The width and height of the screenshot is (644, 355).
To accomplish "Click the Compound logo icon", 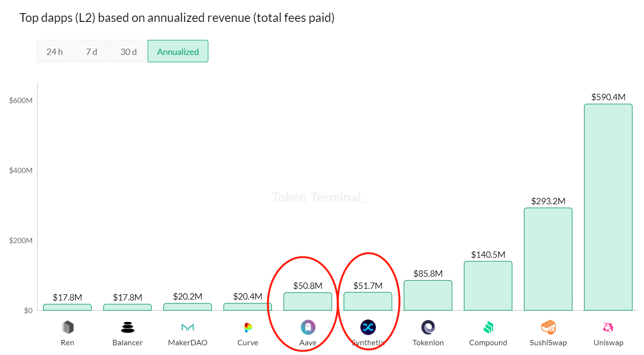I will (x=488, y=327).
